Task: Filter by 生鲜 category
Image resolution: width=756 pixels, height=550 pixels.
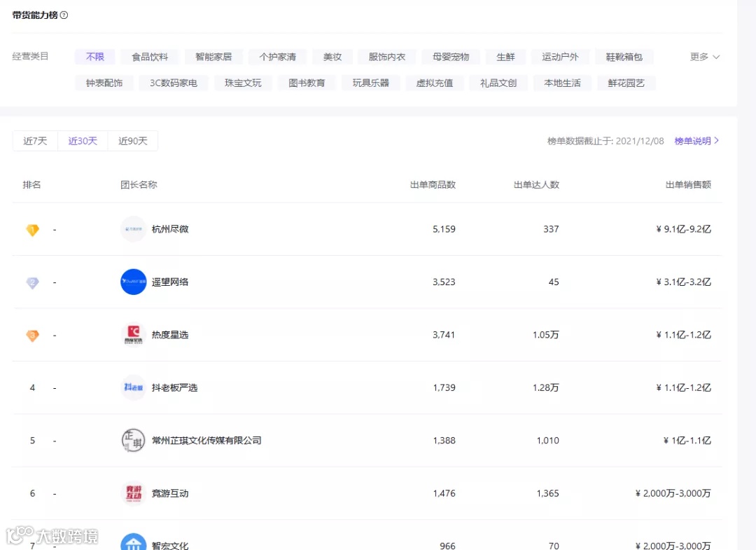Action: (506, 57)
